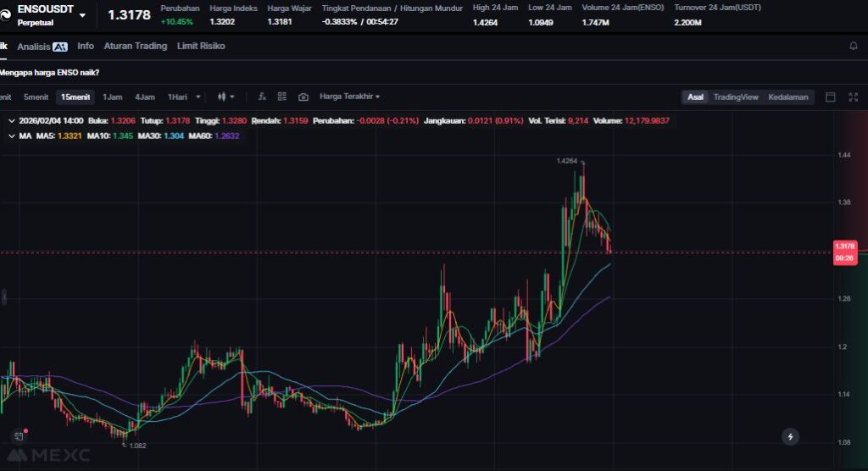Open the candlestick chart type dropdown
The height and width of the screenshot is (471, 868).
pyautogui.click(x=225, y=97)
